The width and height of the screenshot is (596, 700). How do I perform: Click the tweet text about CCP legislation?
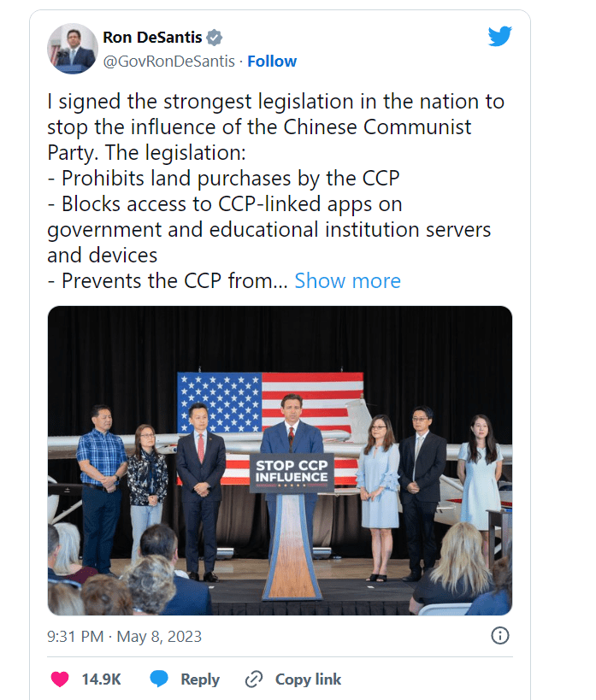(x=275, y=128)
